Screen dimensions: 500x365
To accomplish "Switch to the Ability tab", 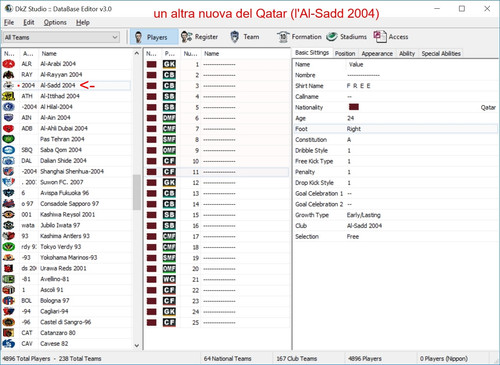I will tap(407, 53).
